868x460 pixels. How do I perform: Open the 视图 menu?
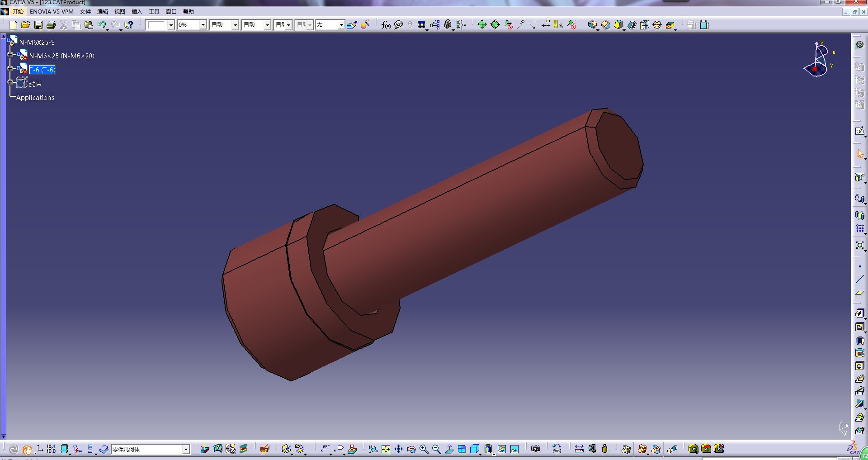point(119,12)
